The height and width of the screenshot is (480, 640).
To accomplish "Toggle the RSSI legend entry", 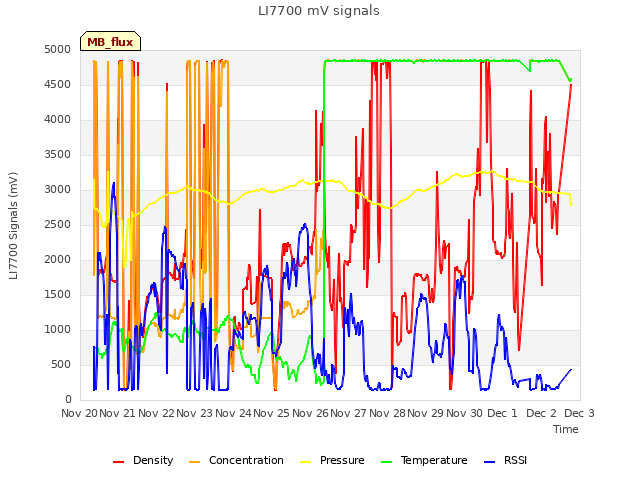I will [x=505, y=460].
